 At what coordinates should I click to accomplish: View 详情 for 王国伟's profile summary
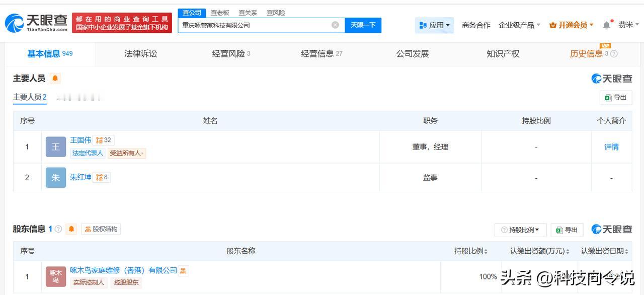pos(611,147)
